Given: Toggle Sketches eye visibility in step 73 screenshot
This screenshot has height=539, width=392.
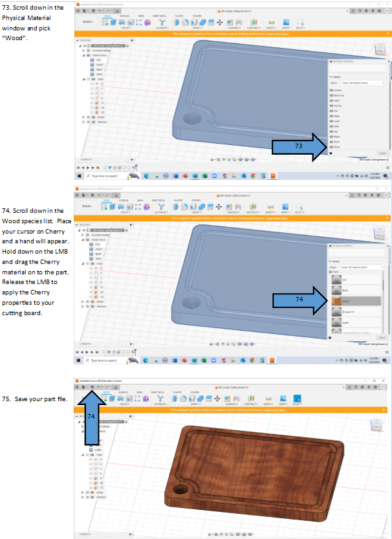Looking at the screenshot, I should point(88,122).
